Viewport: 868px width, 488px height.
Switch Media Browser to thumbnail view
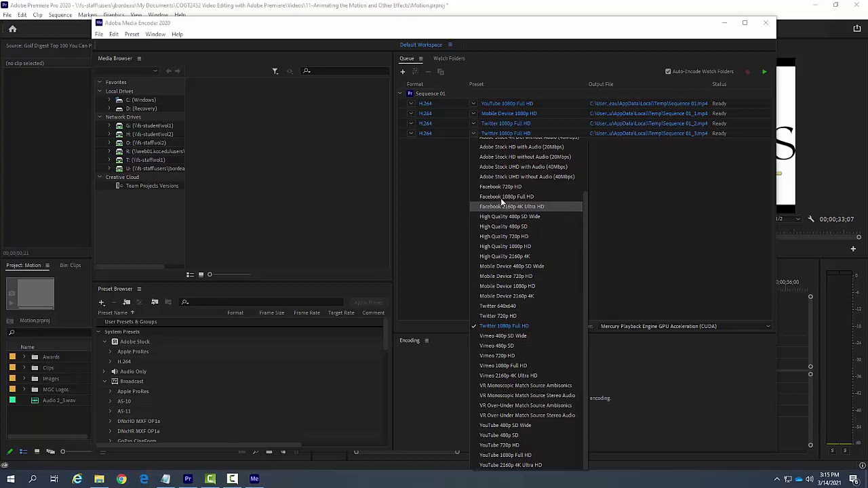(x=201, y=274)
